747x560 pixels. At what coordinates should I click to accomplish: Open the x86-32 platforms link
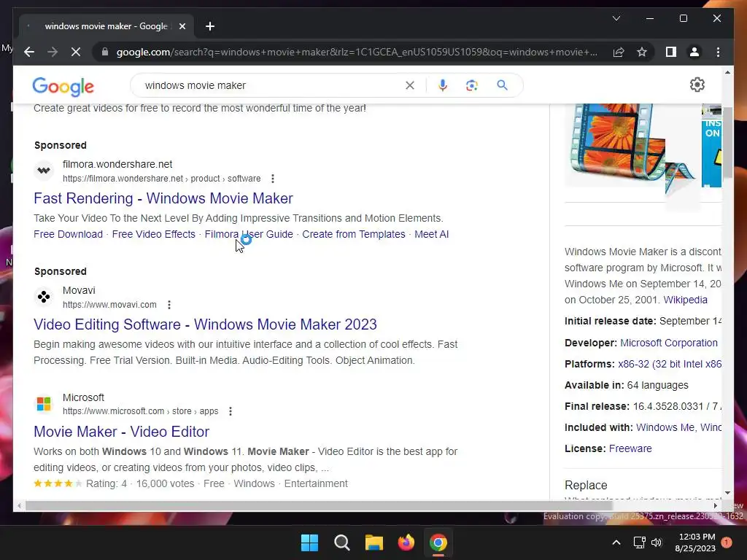670,365
